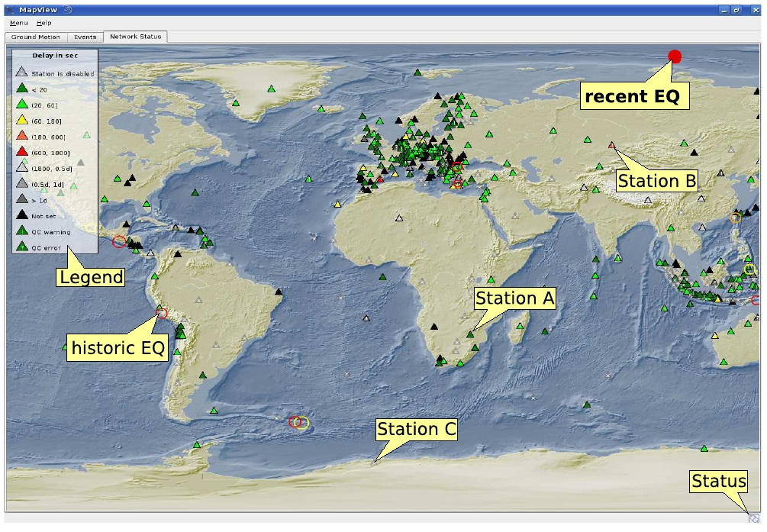The width and height of the screenshot is (767, 532).
Task: Select the green triangle marked Station A
Action: (470, 334)
